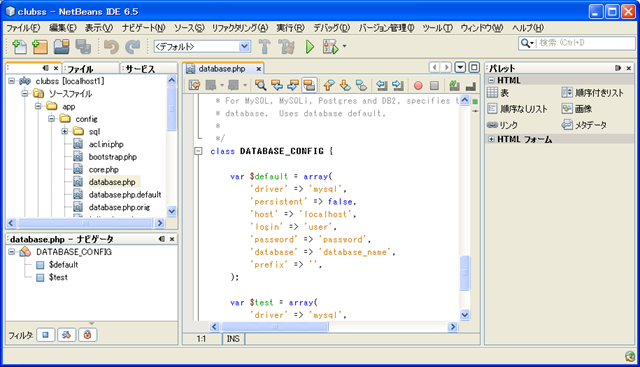Viewport: 640px width, 367px height.
Task: Open the ツール(T) menu
Action: pos(437,28)
